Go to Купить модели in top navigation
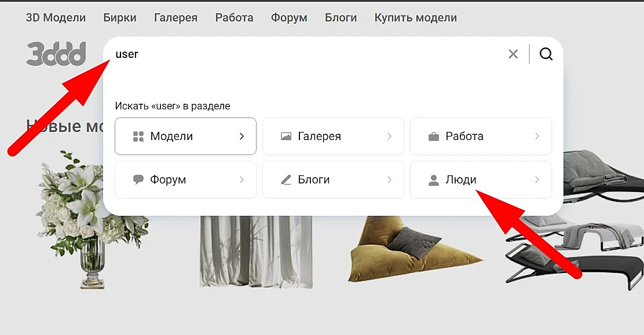This screenshot has width=644, height=335. 416,18
